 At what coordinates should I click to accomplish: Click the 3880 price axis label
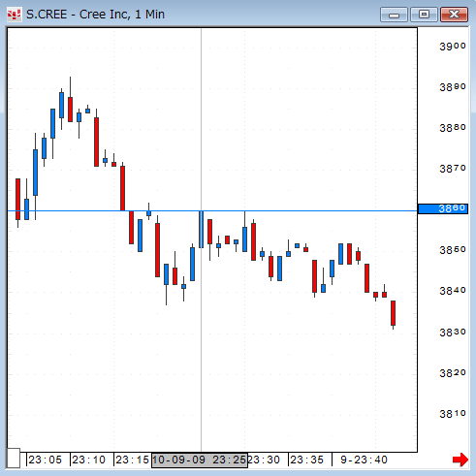[453, 128]
